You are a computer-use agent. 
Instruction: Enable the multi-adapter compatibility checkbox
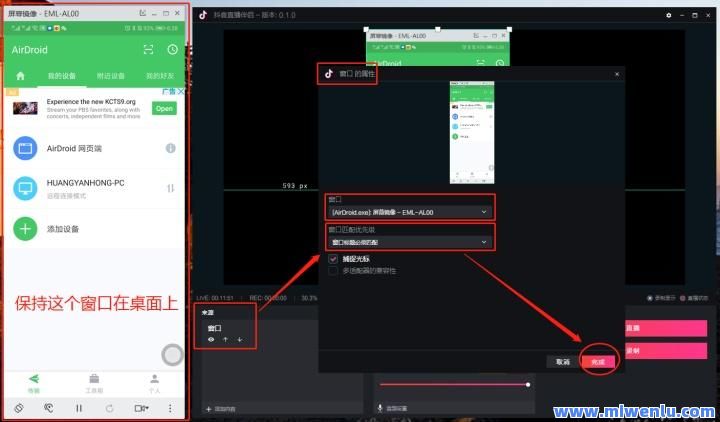333,271
